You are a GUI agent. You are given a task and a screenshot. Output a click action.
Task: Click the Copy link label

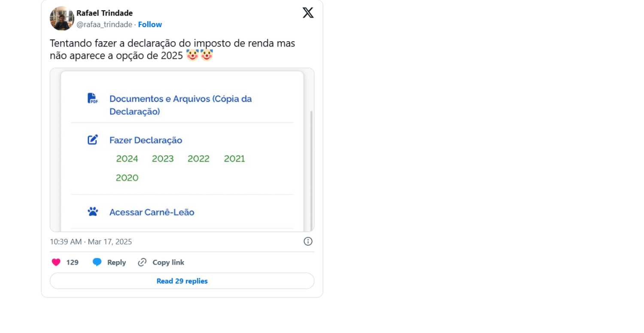point(168,262)
